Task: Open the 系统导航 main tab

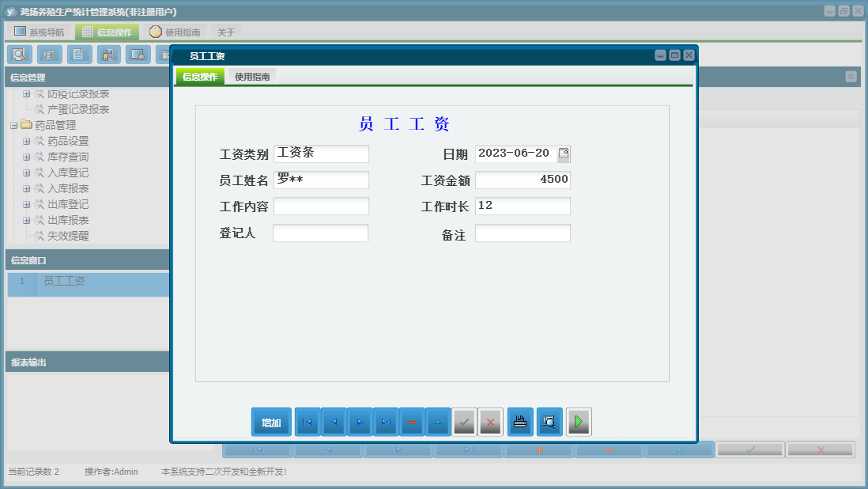Action: pyautogui.click(x=40, y=32)
